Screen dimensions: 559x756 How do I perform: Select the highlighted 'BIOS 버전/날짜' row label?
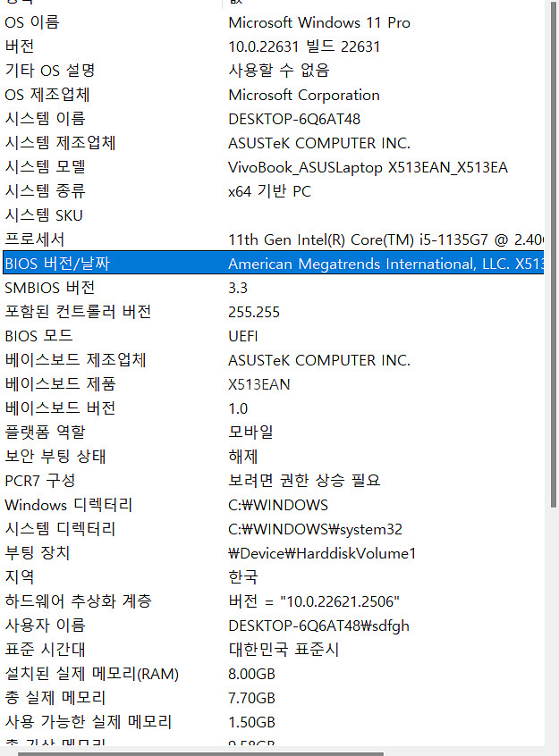point(57,264)
